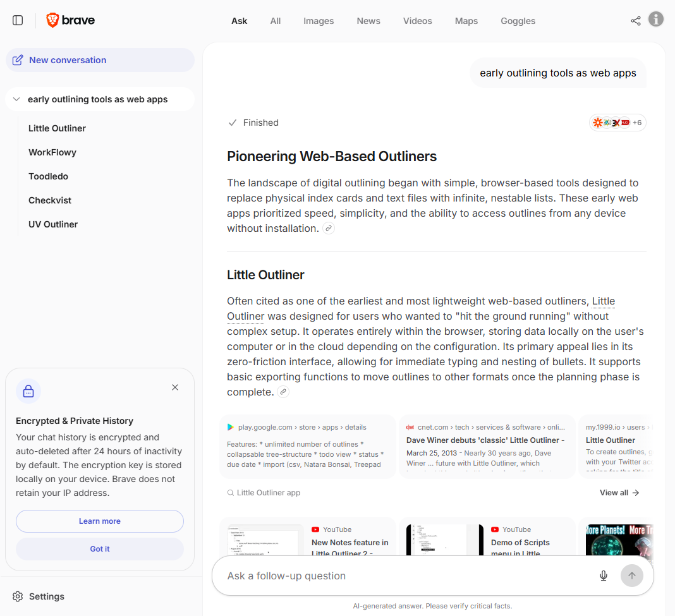
Task: Click the search icon beside Little Outliner app
Action: click(231, 492)
